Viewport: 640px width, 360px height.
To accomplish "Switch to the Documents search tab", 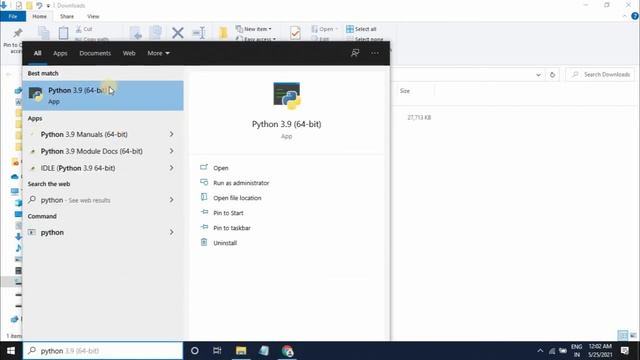I will point(95,53).
